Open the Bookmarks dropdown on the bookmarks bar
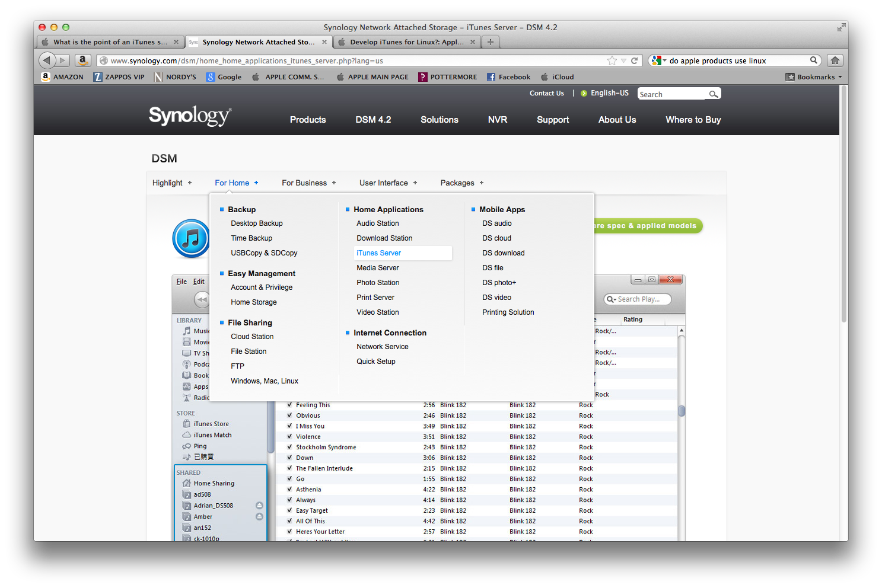 (814, 77)
